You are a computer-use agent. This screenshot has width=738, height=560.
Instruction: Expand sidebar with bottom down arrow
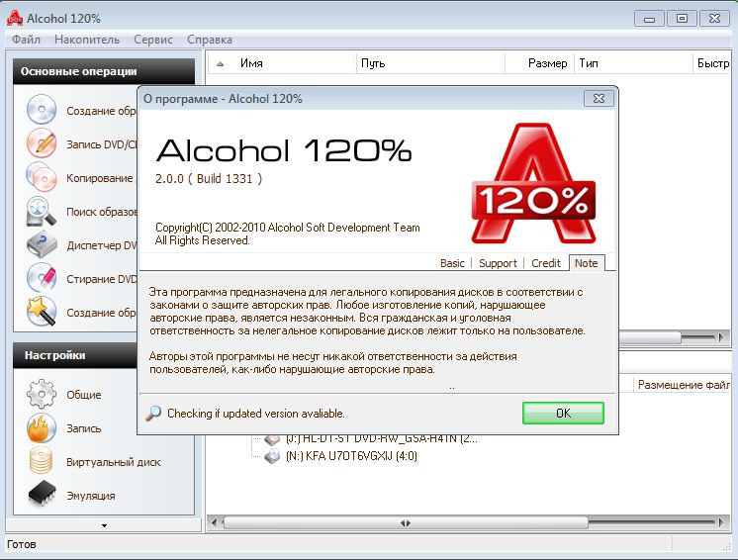point(104,525)
